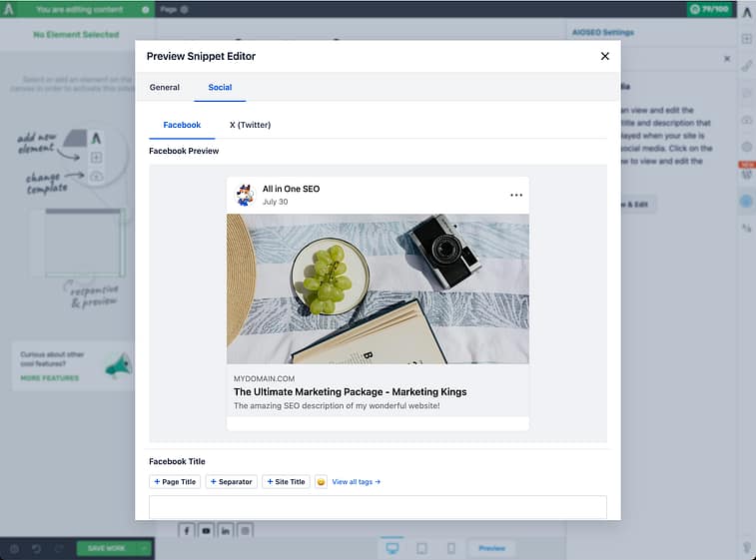Close the Preview Snippet Editor dialog

tap(604, 56)
